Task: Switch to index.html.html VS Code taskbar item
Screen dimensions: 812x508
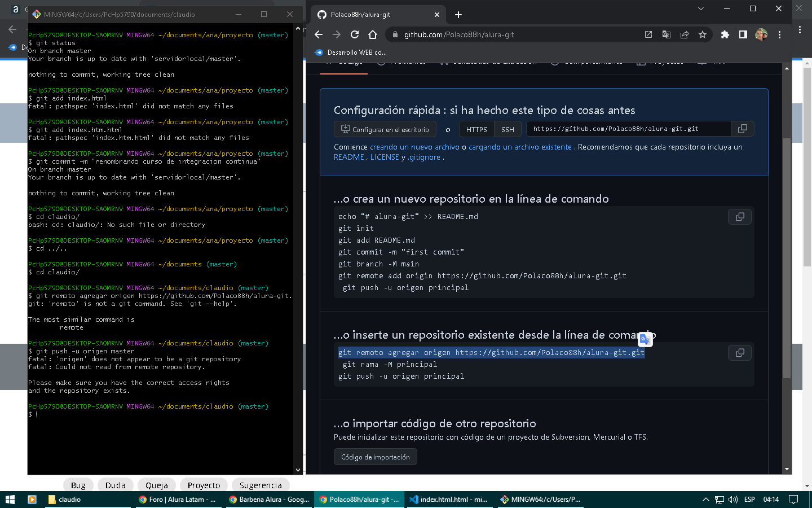Action: pos(449,500)
